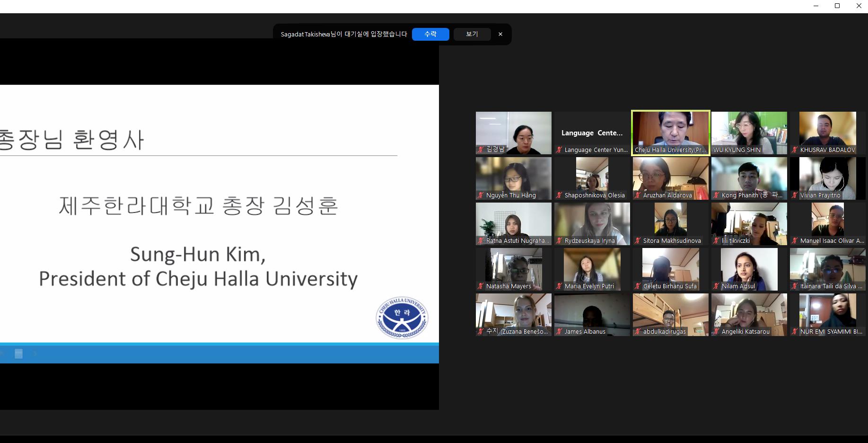Select Rydzeuskaya Iryna video tile

[x=592, y=224]
